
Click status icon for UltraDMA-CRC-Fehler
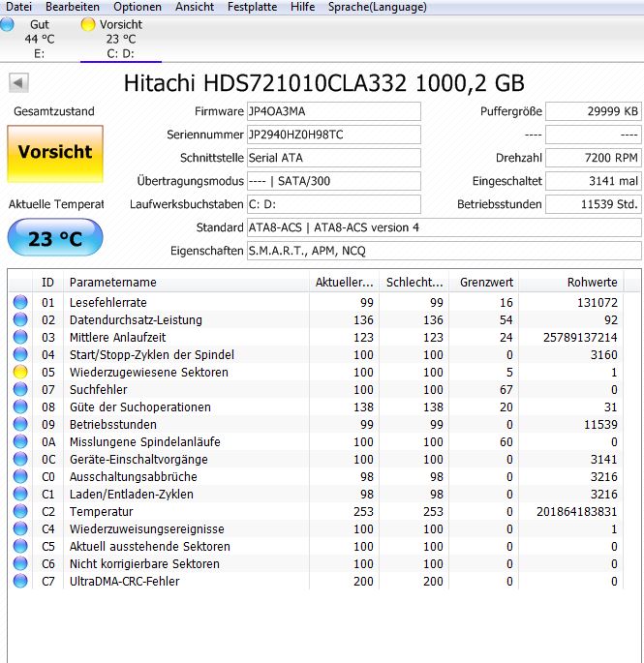tap(20, 581)
